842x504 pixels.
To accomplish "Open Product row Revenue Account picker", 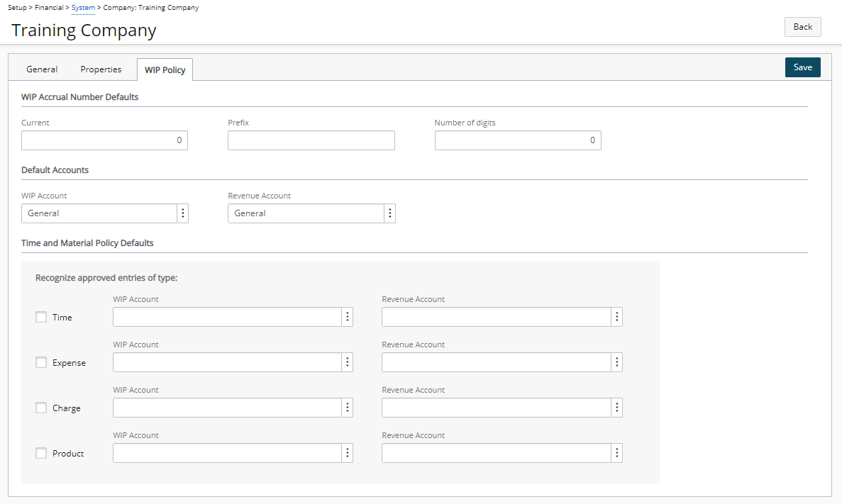I will (x=617, y=453).
